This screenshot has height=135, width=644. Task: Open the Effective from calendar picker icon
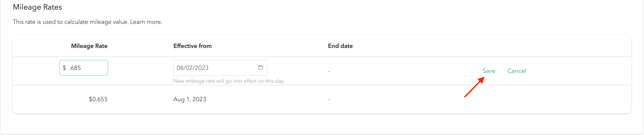(x=261, y=68)
